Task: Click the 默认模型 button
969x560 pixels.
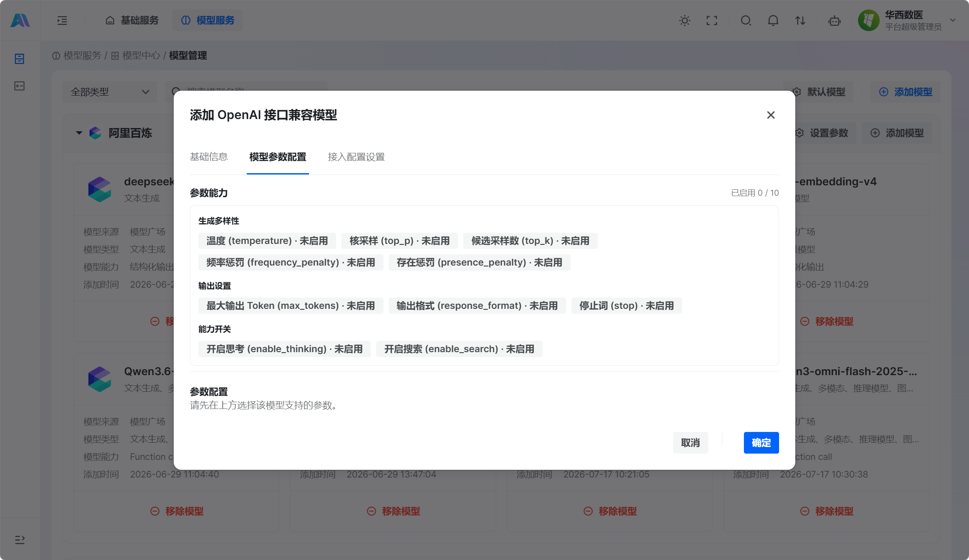Action: point(819,92)
